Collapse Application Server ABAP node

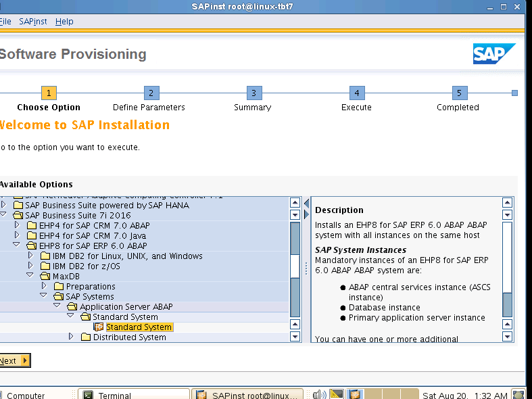(x=57, y=306)
